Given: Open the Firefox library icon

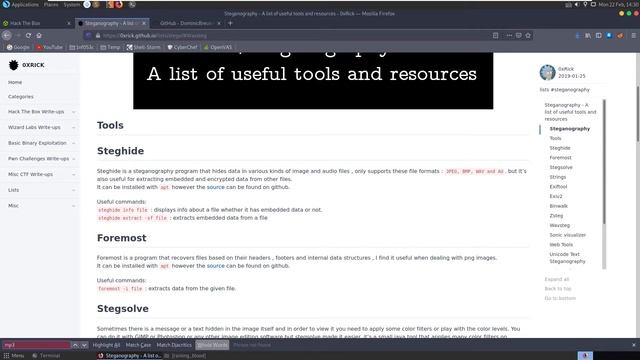Looking at the screenshot, I should tap(588, 36).
